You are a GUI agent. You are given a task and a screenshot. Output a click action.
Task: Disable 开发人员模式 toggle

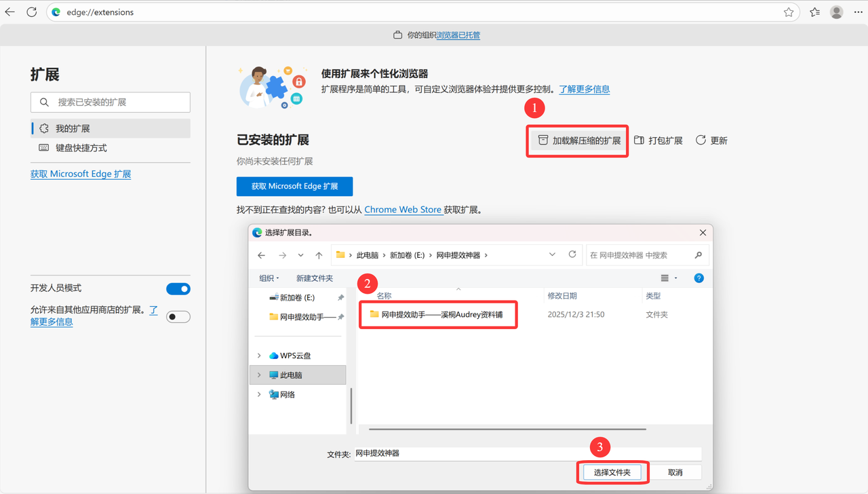[178, 288]
